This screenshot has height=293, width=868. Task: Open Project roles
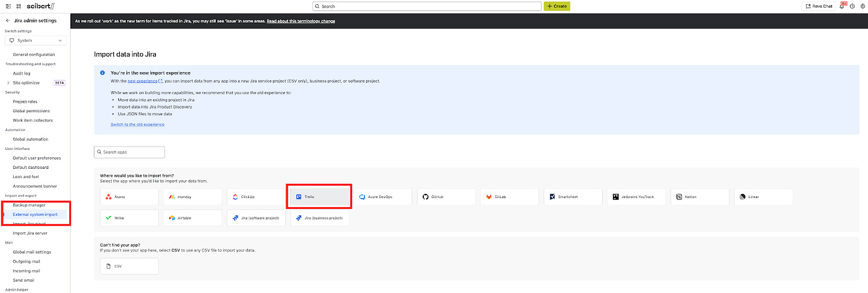click(x=25, y=101)
